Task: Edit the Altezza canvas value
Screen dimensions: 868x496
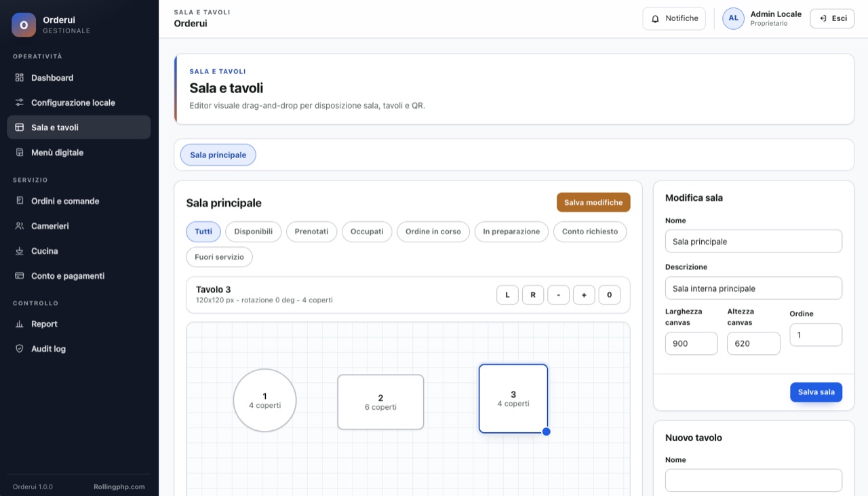Action: tap(753, 343)
